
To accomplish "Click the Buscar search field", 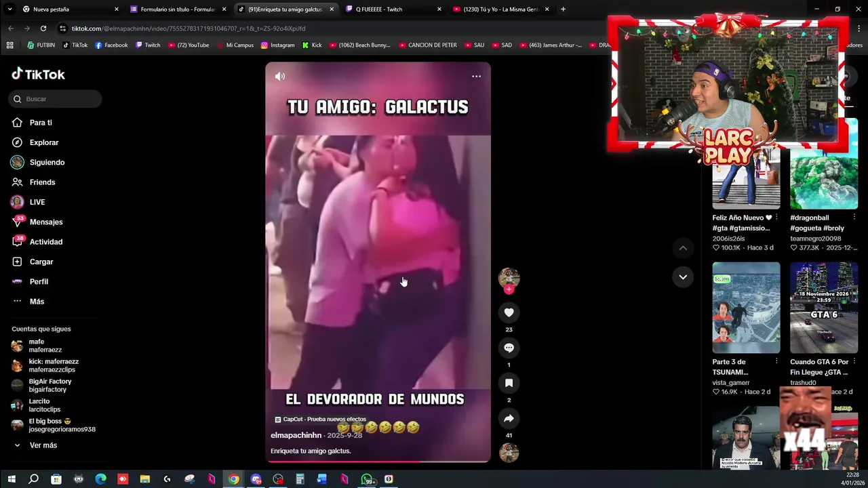I will click(56, 99).
